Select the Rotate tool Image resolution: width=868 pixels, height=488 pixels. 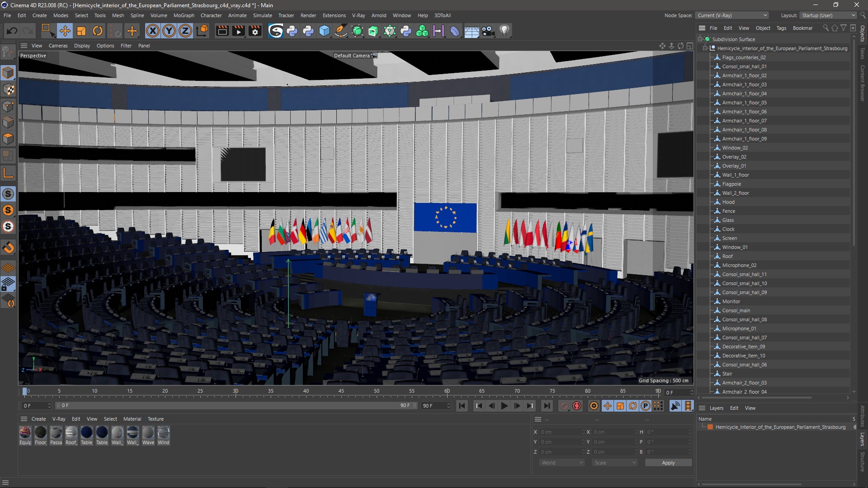tap(98, 31)
